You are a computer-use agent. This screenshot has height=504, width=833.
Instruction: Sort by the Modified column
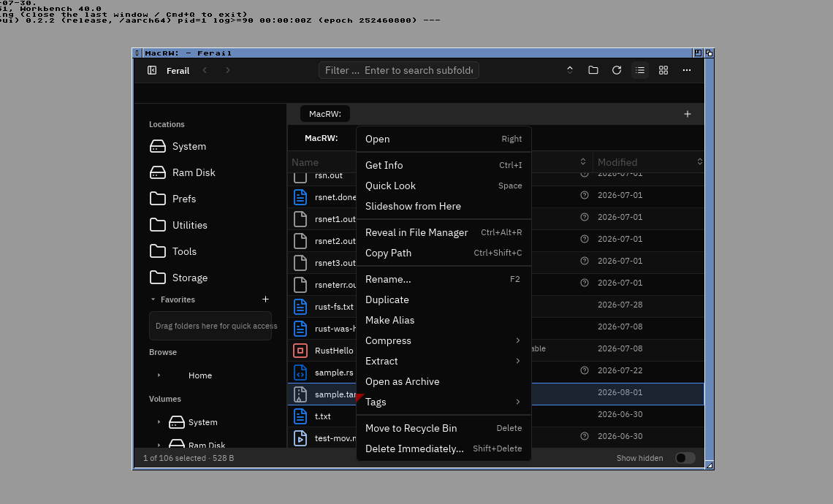(x=648, y=162)
